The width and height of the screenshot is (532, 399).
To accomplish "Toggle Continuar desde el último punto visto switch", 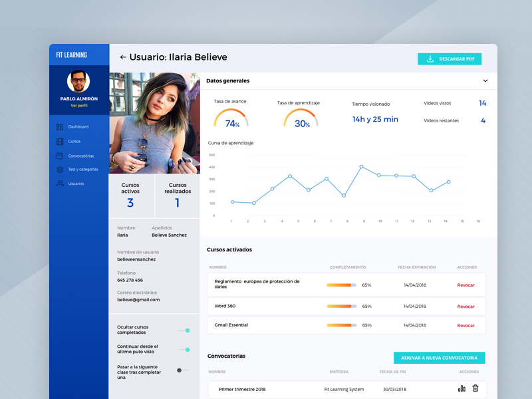I will [x=184, y=350].
